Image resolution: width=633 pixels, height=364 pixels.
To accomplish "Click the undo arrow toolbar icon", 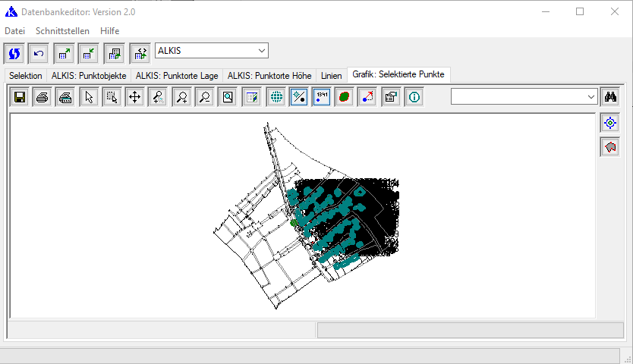I will [x=39, y=53].
